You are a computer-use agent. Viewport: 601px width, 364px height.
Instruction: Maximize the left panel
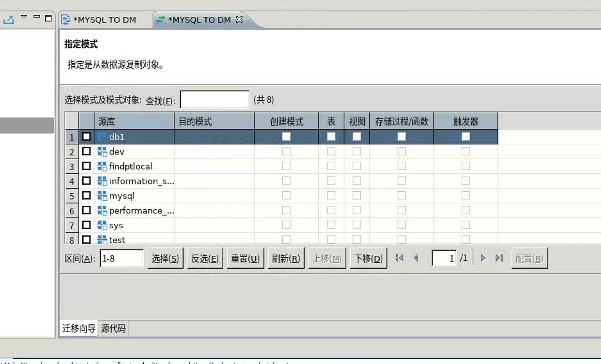click(48, 18)
